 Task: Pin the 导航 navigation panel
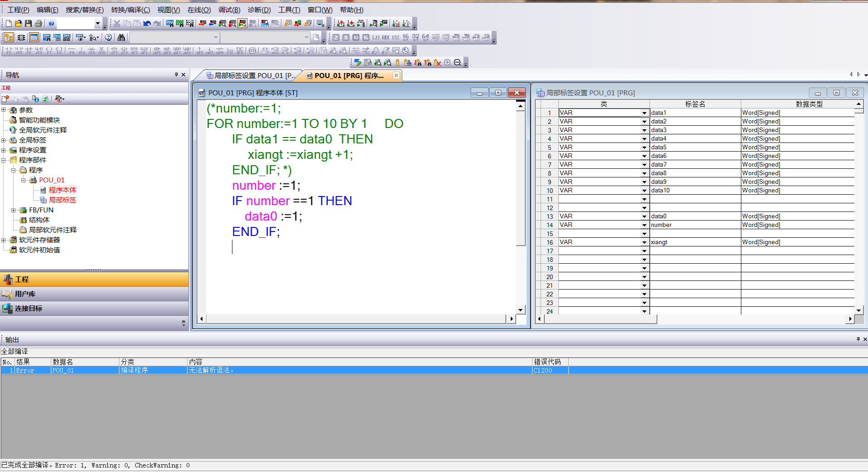pyautogui.click(x=176, y=75)
